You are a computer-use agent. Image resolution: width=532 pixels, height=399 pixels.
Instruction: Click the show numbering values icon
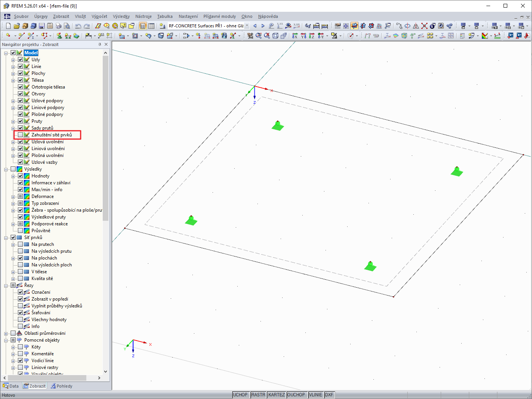pos(297,26)
